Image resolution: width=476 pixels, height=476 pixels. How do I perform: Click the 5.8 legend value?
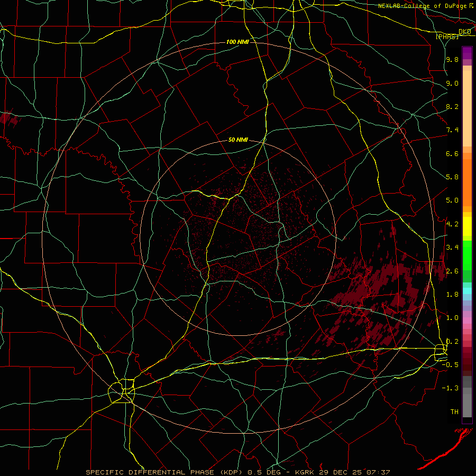(452, 177)
